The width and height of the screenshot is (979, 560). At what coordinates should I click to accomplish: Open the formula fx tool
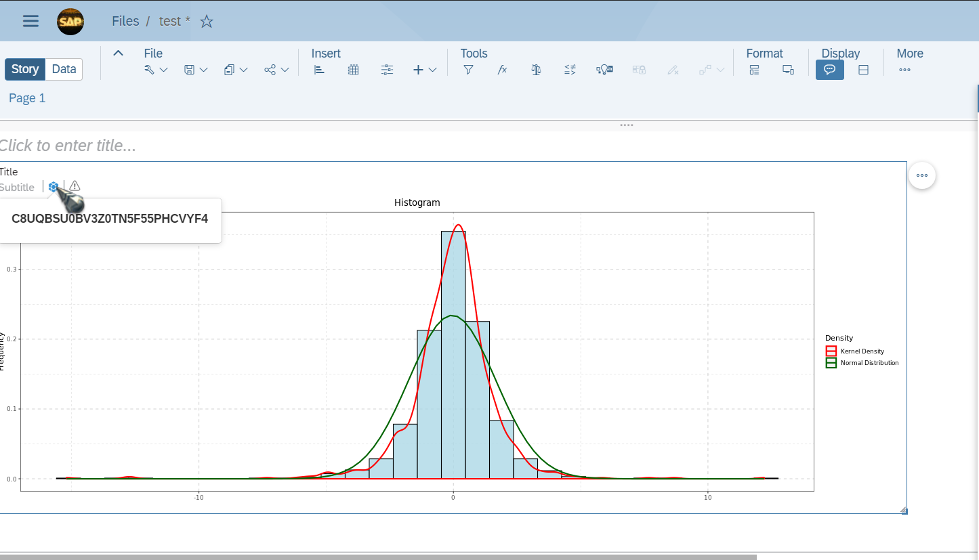(x=502, y=69)
